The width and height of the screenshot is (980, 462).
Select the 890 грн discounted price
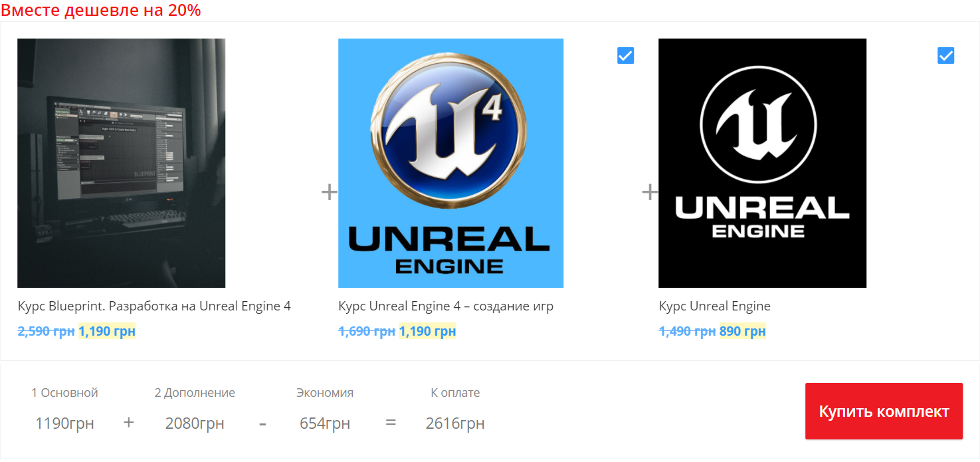click(x=743, y=331)
